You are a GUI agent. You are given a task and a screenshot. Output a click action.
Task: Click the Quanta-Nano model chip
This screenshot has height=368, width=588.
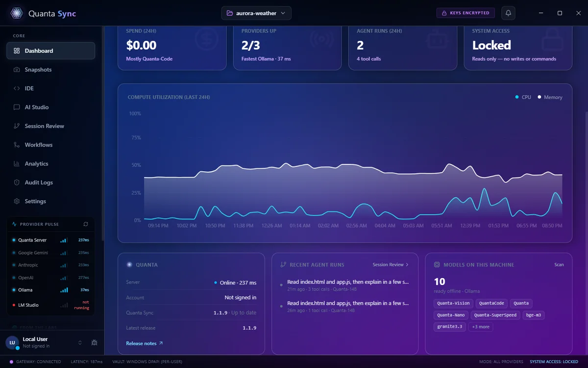(451, 315)
